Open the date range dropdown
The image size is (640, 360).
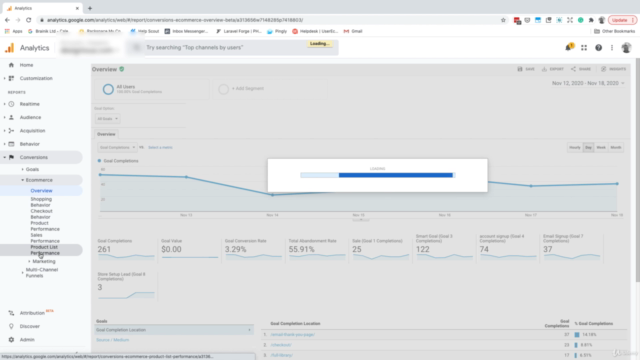588,83
